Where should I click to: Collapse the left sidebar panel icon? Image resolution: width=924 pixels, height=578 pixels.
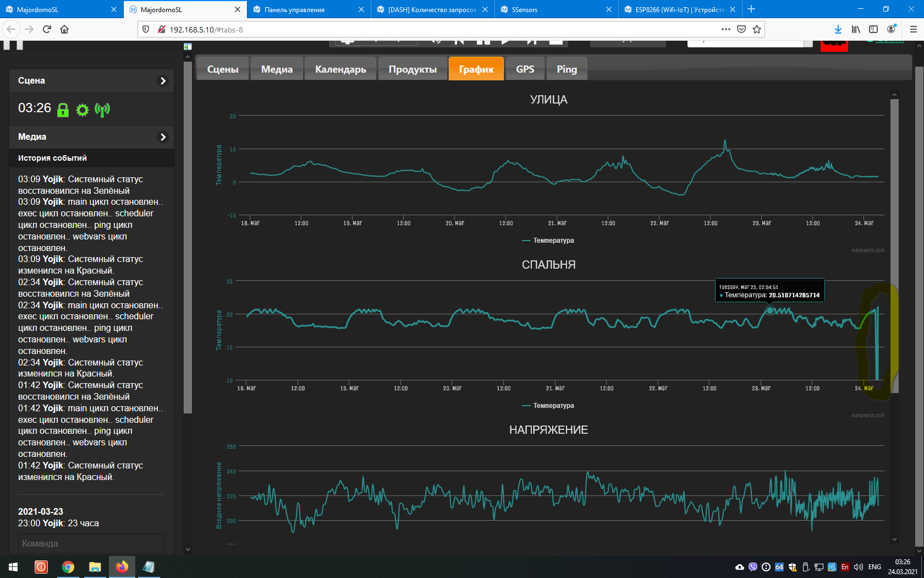(x=188, y=47)
